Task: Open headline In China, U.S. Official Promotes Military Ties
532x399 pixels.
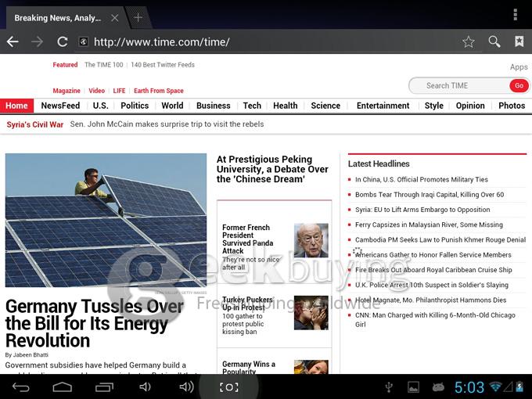Action: coord(422,179)
